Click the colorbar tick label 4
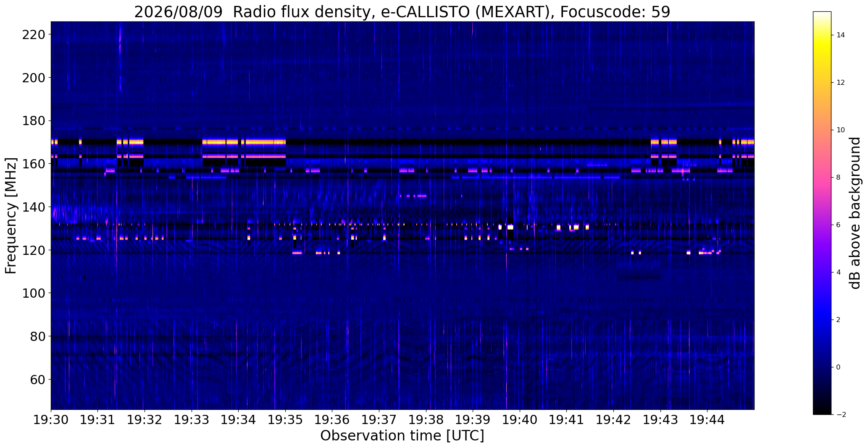Screen dimensions: 868x448 point(838,272)
